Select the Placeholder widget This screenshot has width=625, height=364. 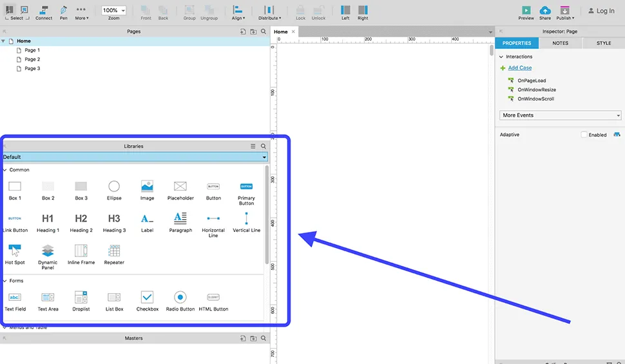tap(180, 186)
